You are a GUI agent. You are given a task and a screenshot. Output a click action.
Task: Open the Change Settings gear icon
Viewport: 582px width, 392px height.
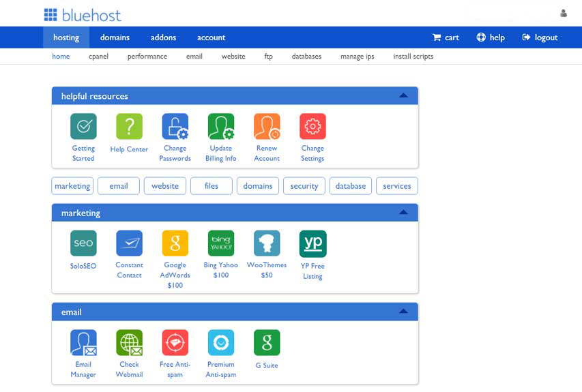[x=312, y=127]
